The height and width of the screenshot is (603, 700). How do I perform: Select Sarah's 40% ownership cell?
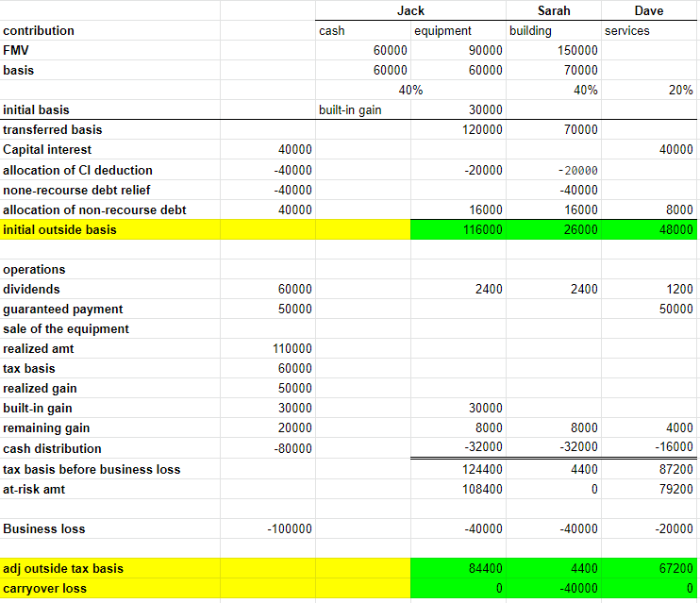(554, 91)
